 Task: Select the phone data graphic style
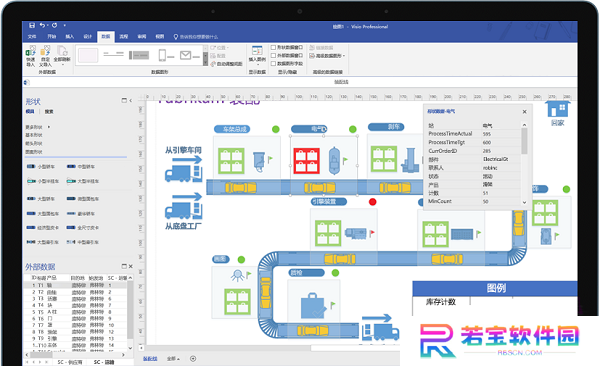coord(166,56)
